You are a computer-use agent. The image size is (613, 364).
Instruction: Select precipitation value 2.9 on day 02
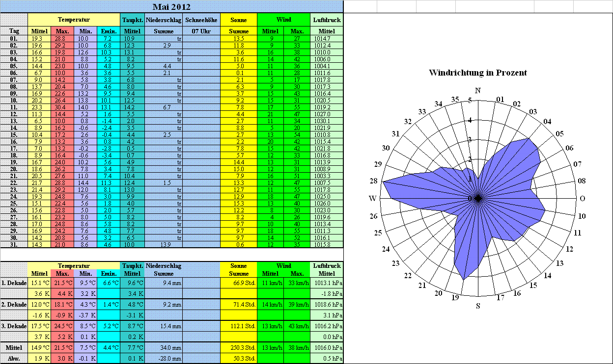(164, 45)
